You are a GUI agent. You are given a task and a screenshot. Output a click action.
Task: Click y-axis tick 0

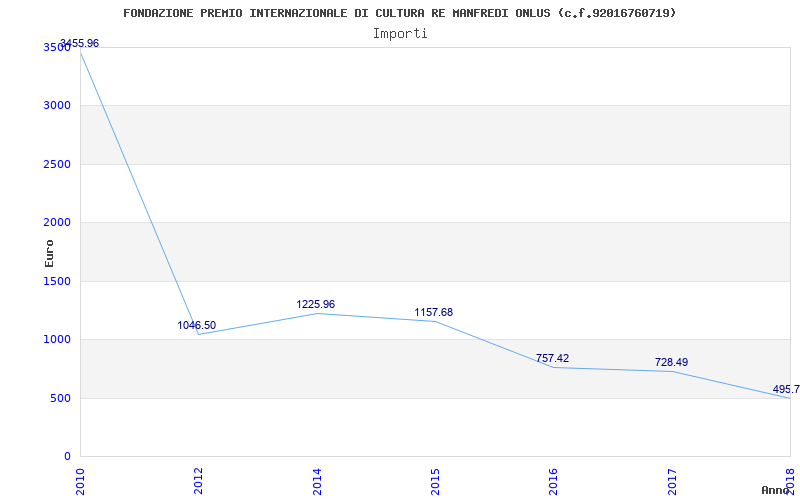tap(67, 457)
